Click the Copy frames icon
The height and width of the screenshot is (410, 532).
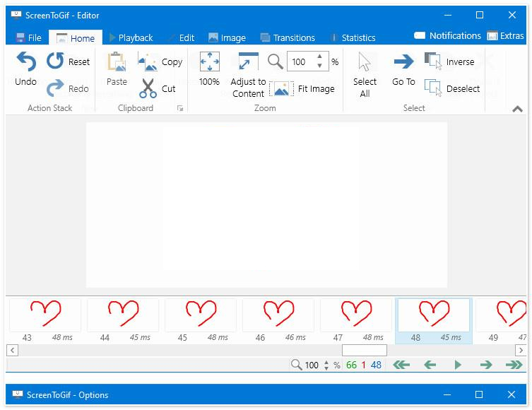click(x=148, y=61)
